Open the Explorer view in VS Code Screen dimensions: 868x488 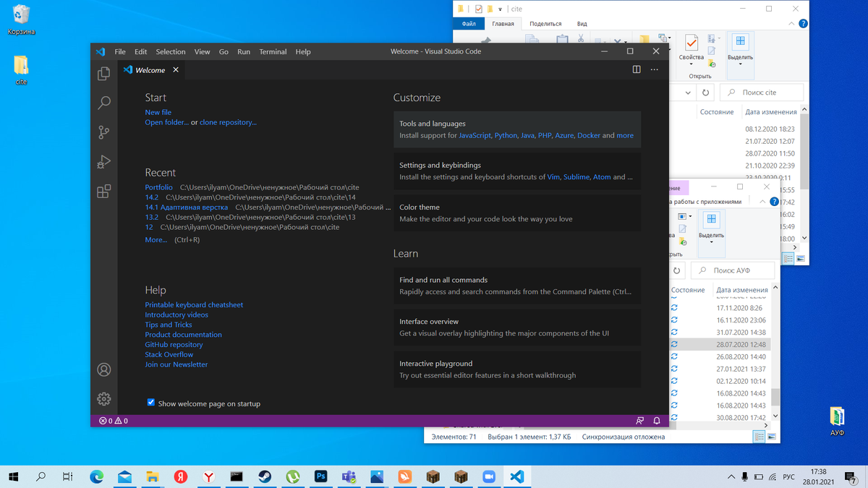point(103,74)
